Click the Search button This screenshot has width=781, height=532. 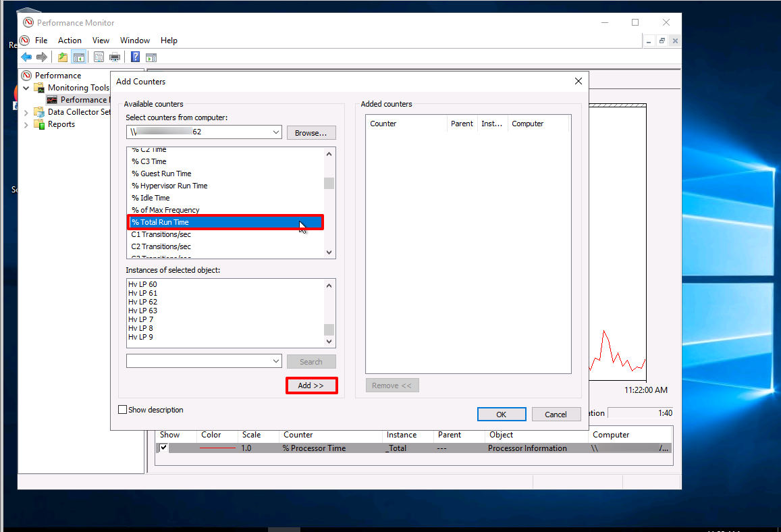[x=311, y=362]
